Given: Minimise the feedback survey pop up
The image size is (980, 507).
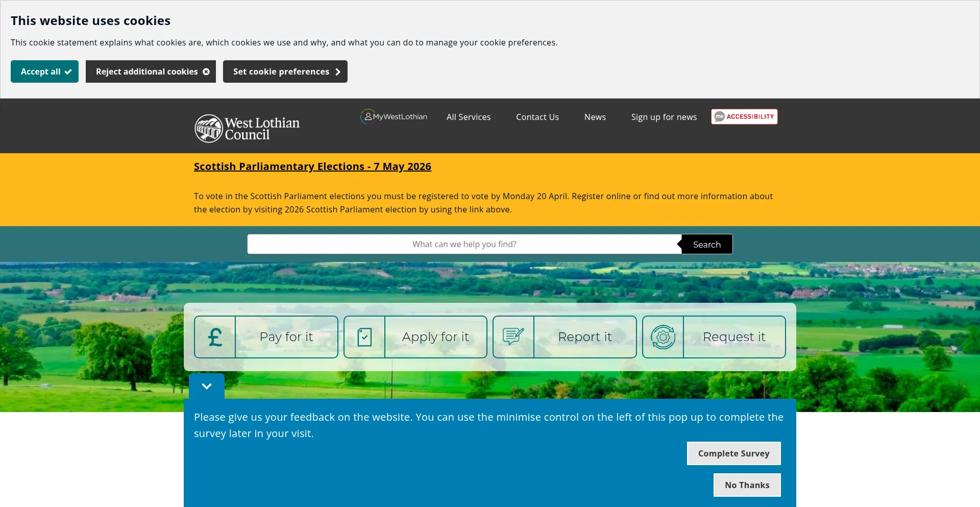Looking at the screenshot, I should [207, 386].
